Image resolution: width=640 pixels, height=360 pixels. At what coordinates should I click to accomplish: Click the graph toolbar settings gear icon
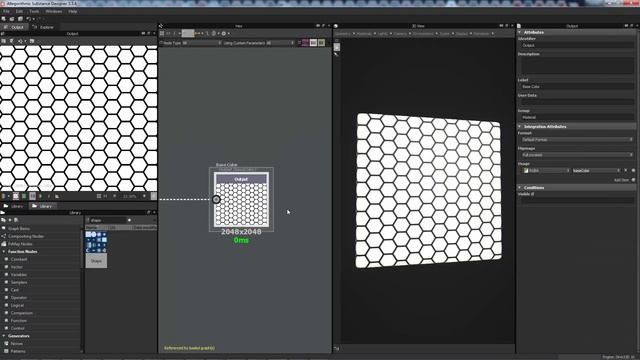[x=224, y=33]
